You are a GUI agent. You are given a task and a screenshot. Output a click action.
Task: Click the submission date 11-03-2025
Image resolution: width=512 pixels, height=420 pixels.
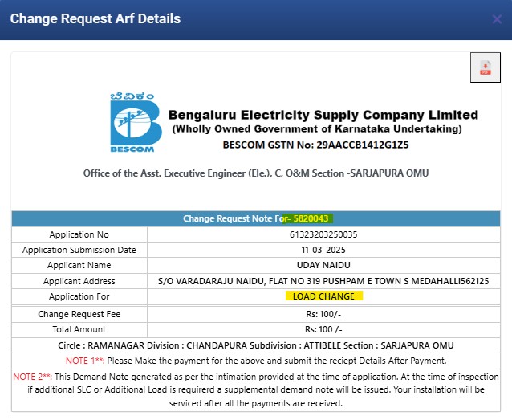coord(323,250)
